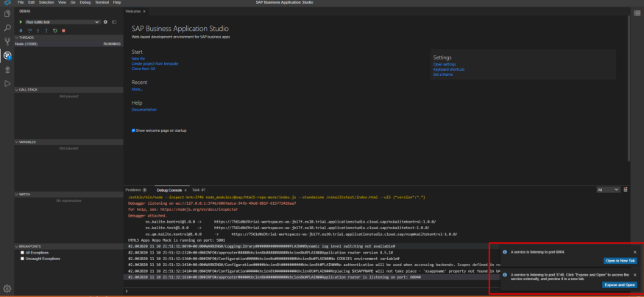Click the Step Out debug icon
644x297 pixels.
pyautogui.click(x=46, y=30)
